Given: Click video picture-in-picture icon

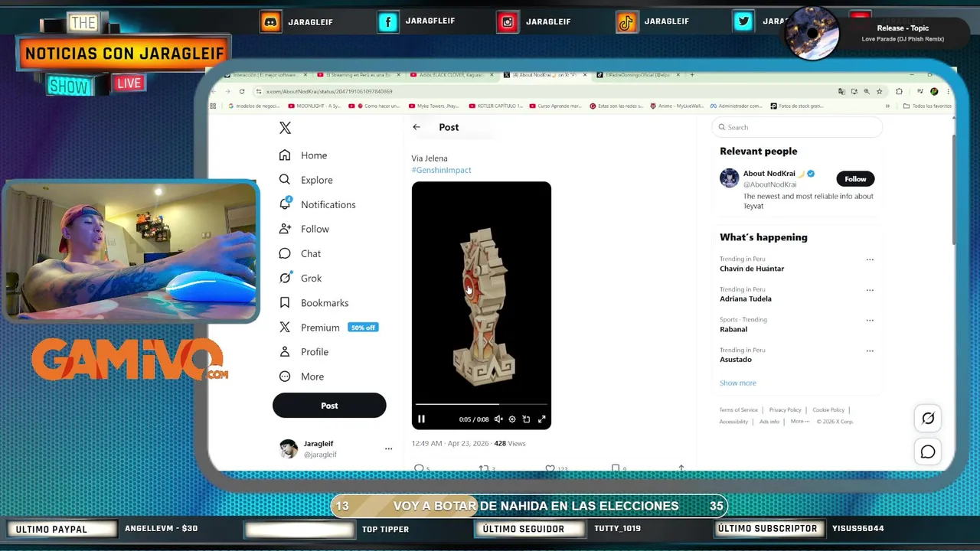Looking at the screenshot, I should point(526,419).
